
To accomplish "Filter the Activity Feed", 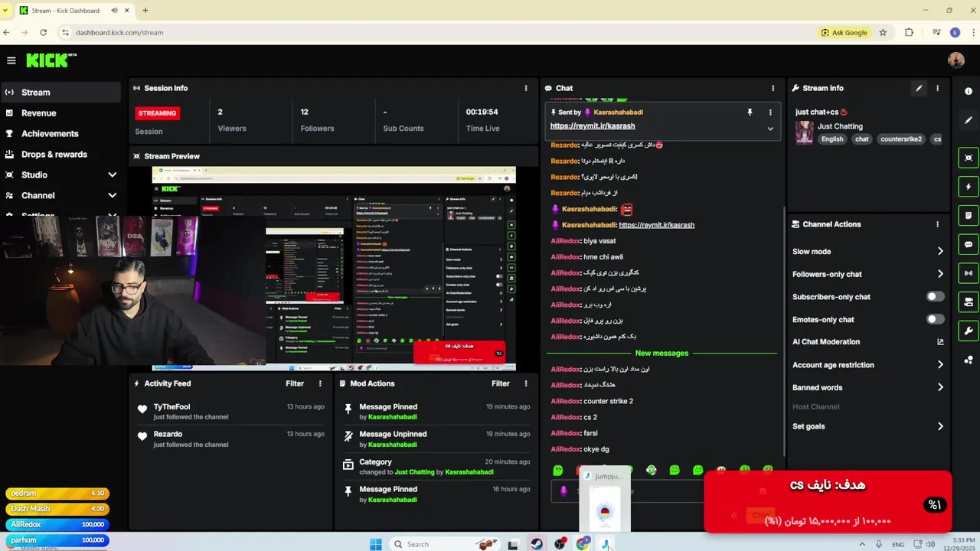I will tap(295, 383).
